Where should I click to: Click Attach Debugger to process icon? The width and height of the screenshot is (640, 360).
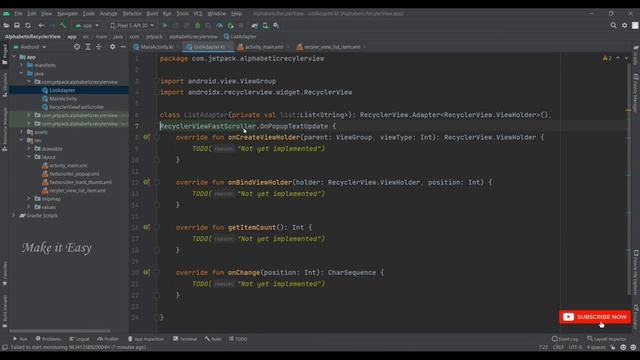[x=230, y=25]
